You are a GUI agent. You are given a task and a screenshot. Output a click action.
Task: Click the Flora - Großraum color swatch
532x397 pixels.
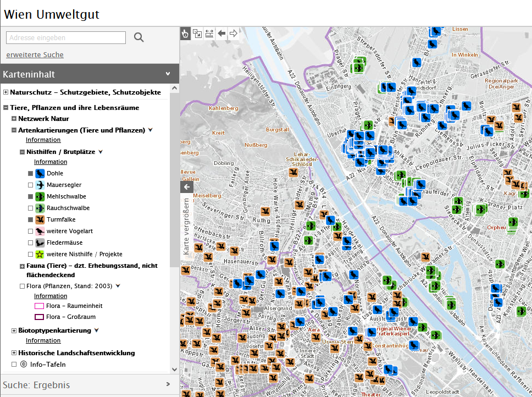pyautogui.click(x=39, y=317)
